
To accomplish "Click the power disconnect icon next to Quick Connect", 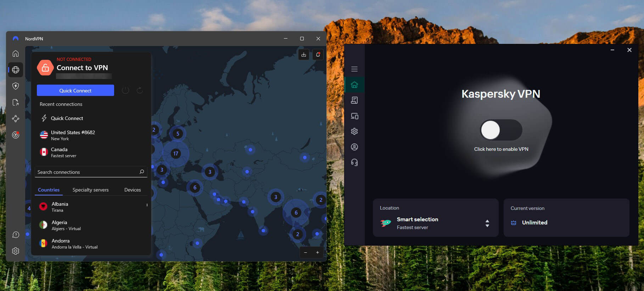I will pyautogui.click(x=125, y=90).
